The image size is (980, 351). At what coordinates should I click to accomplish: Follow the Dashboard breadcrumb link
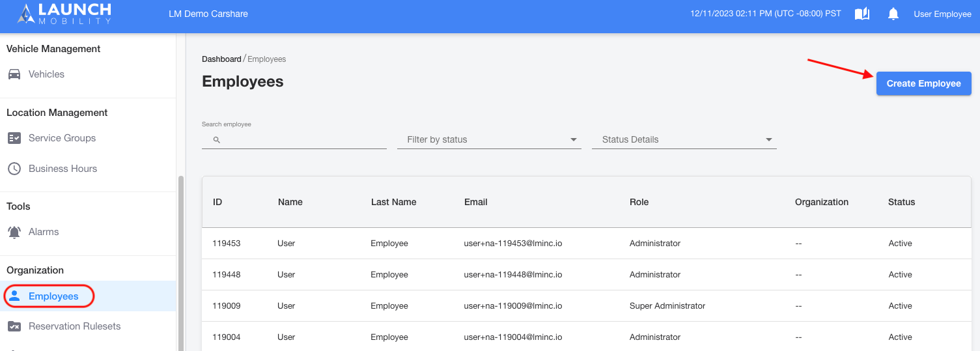(x=221, y=59)
